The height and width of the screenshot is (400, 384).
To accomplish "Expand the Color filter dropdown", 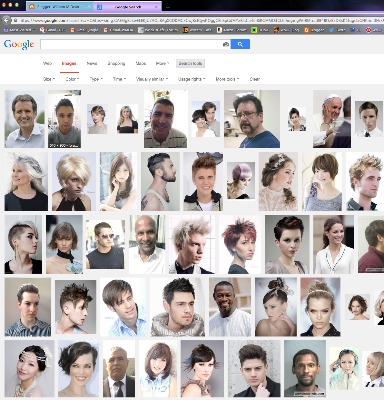I will (x=72, y=79).
